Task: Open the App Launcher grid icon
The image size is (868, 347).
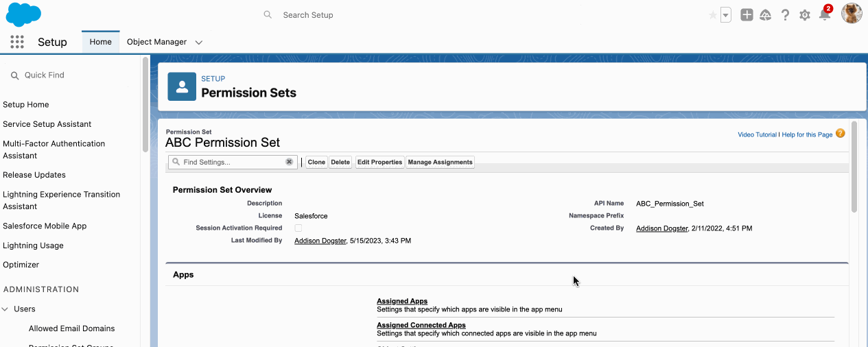Action: 17,42
